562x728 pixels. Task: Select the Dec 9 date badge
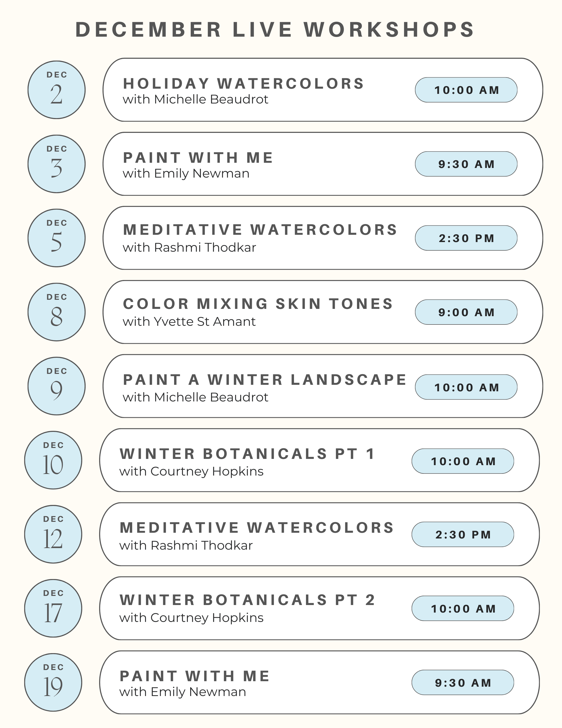tap(56, 386)
